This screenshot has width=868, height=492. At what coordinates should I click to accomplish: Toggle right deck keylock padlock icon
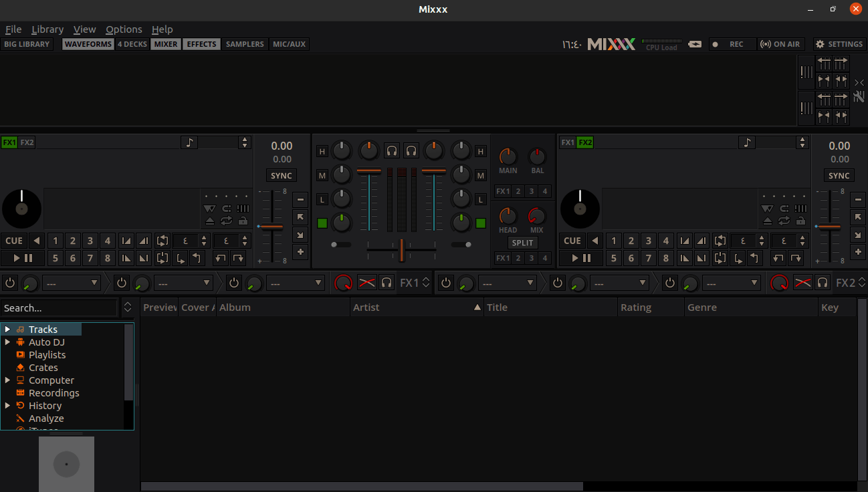pos(800,221)
